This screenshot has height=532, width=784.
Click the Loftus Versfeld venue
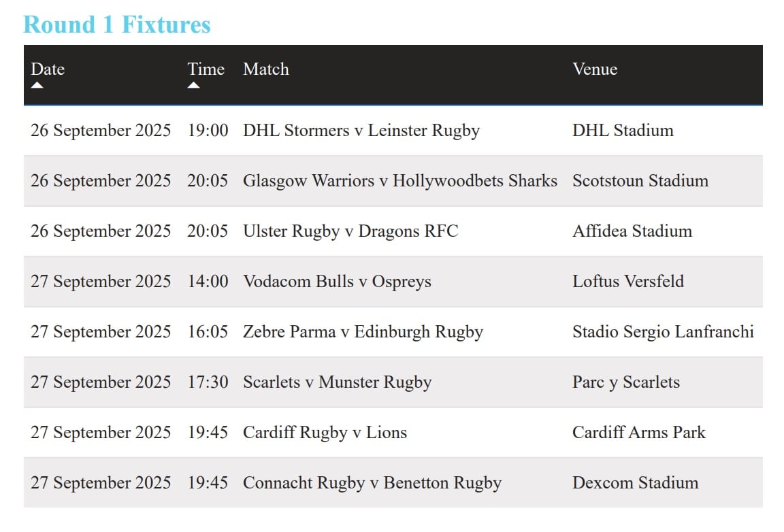[x=628, y=282]
